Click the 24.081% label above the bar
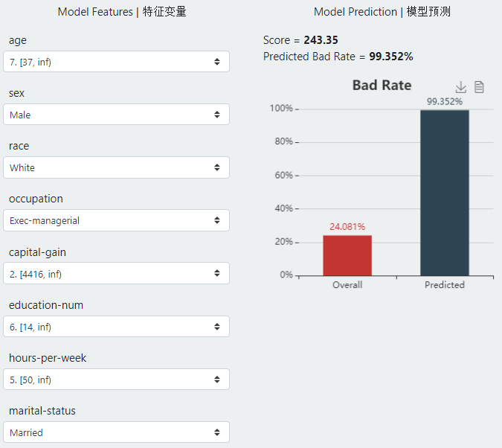Screen dimensions: 502x448 [347, 227]
